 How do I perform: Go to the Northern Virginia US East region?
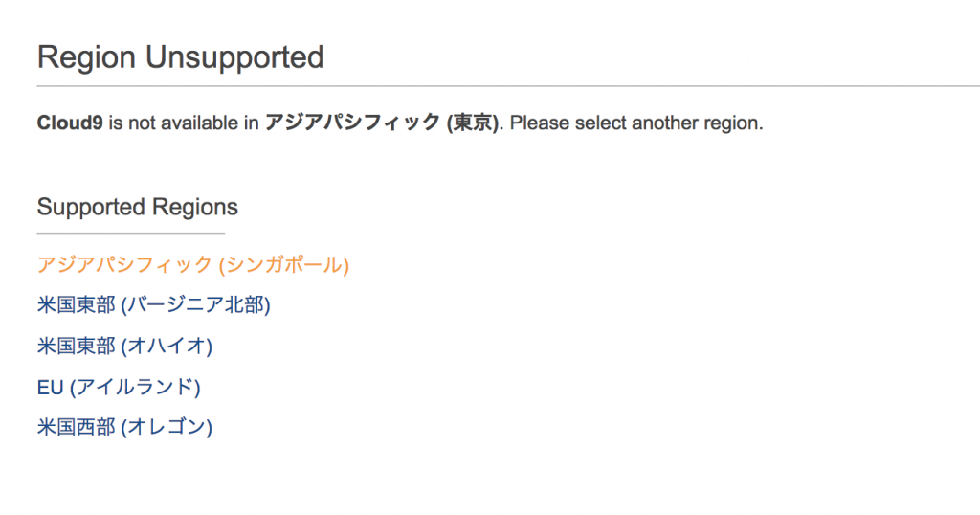coord(154,305)
